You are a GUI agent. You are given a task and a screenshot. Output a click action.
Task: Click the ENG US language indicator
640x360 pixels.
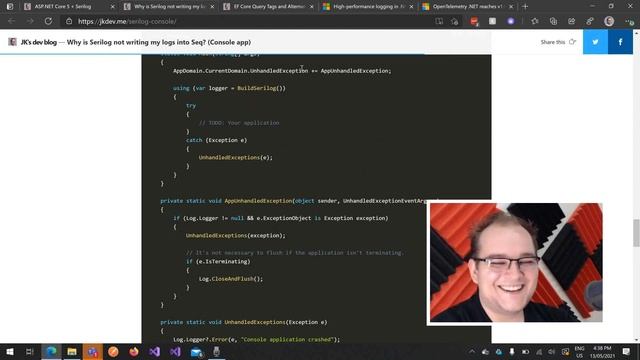pos(579,352)
